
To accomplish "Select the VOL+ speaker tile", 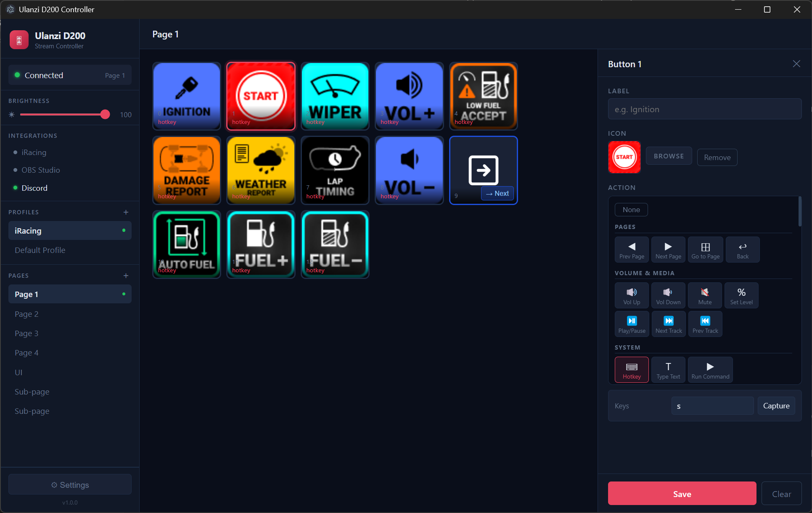I will click(x=409, y=96).
